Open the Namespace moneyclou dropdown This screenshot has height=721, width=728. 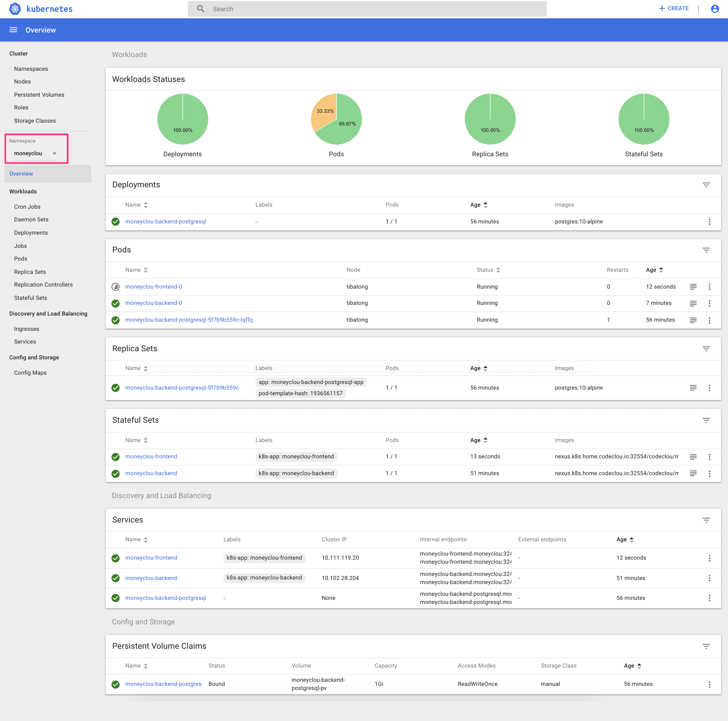point(35,153)
